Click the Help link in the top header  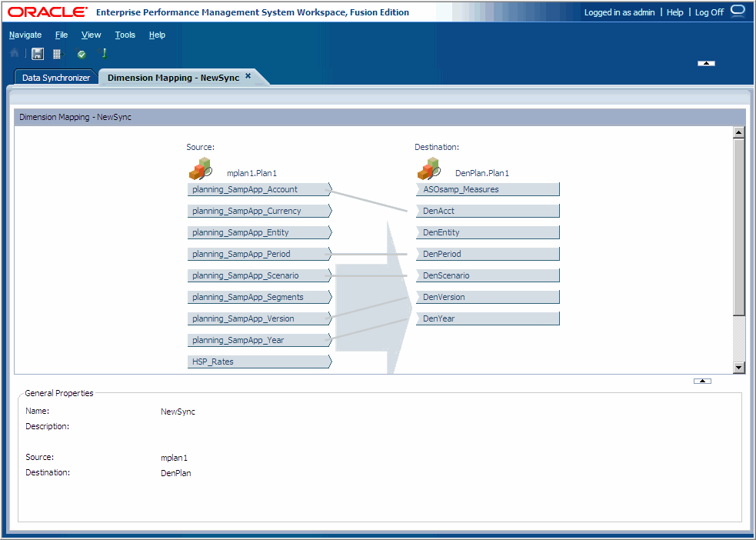[674, 12]
